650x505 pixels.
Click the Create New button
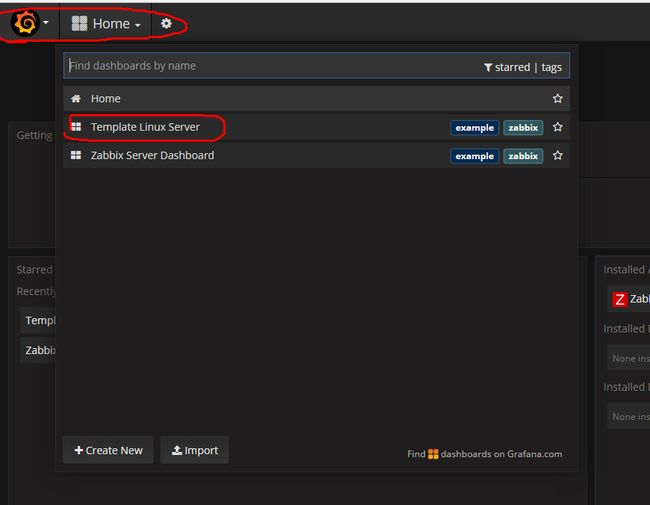[108, 450]
